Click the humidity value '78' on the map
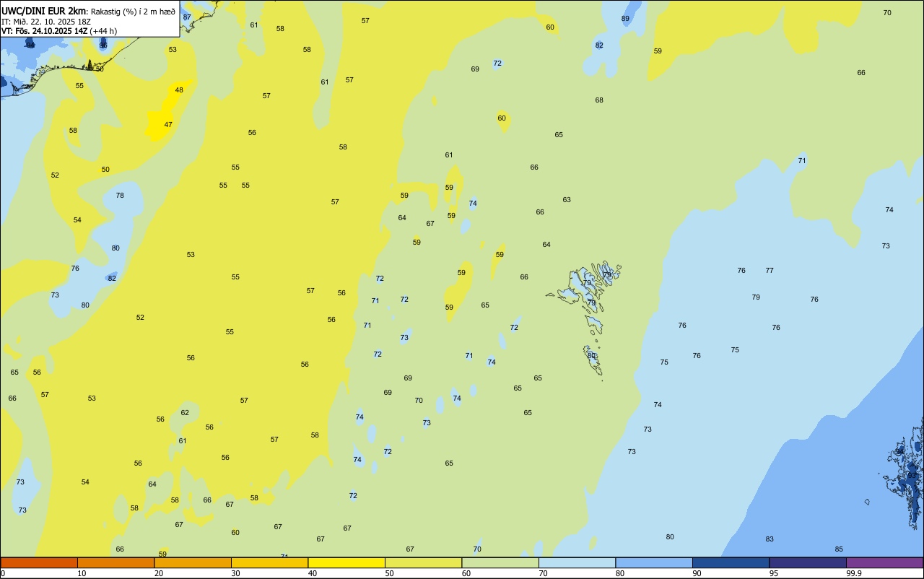Image resolution: width=924 pixels, height=579 pixels. click(x=120, y=196)
